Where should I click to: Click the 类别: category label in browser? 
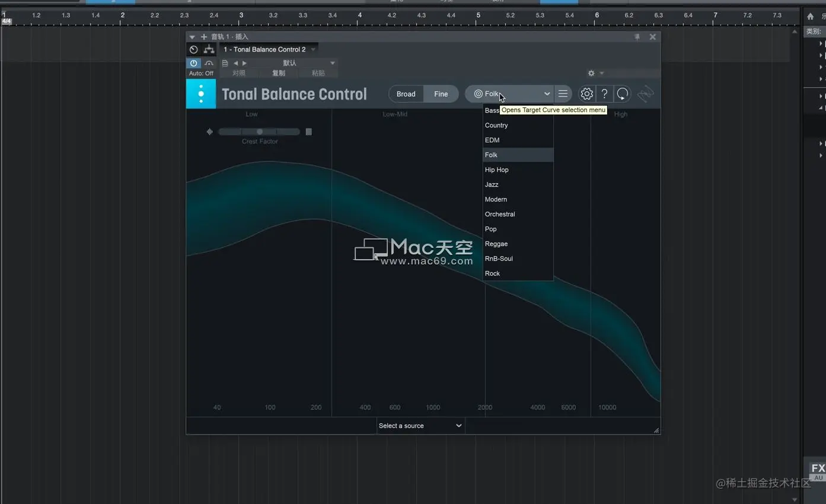pyautogui.click(x=814, y=31)
